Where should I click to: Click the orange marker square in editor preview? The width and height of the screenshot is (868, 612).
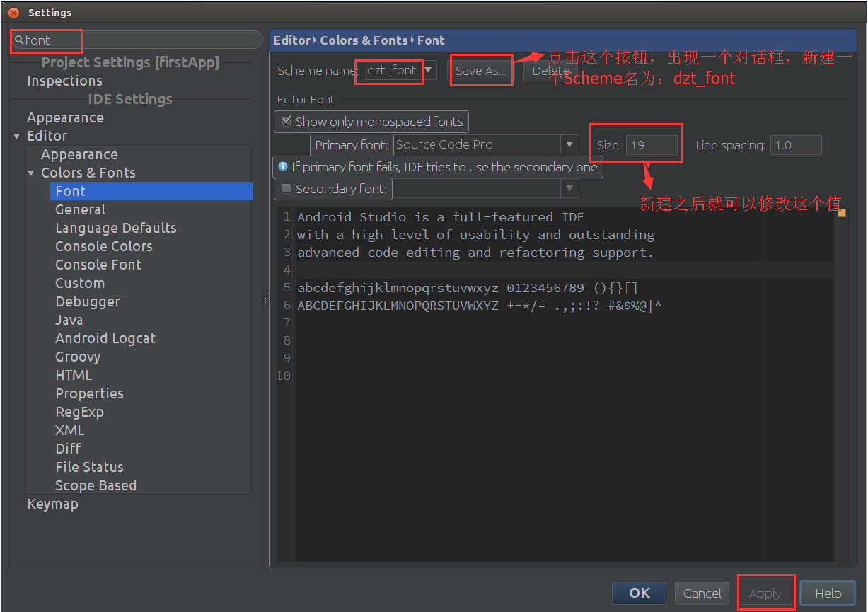(841, 212)
